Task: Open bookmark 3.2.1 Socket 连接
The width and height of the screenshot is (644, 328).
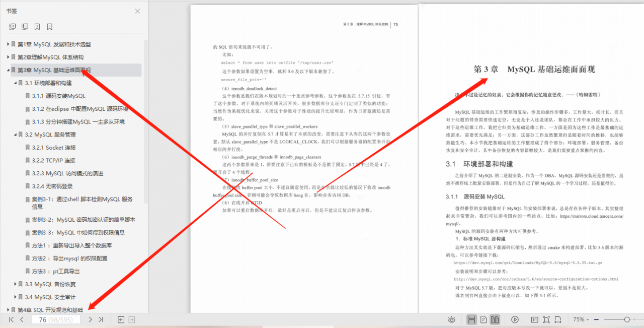Action: (54, 148)
